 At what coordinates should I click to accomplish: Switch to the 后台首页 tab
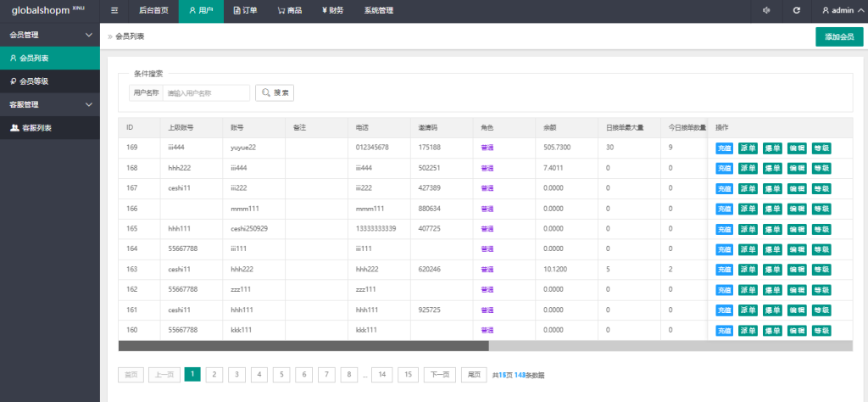coord(153,11)
